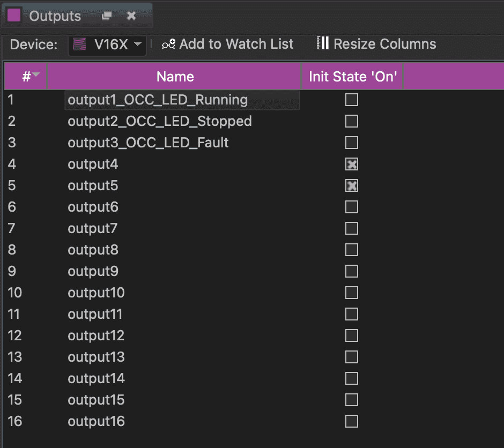The image size is (504, 448).
Task: Check Init State On for output16
Action: click(352, 421)
